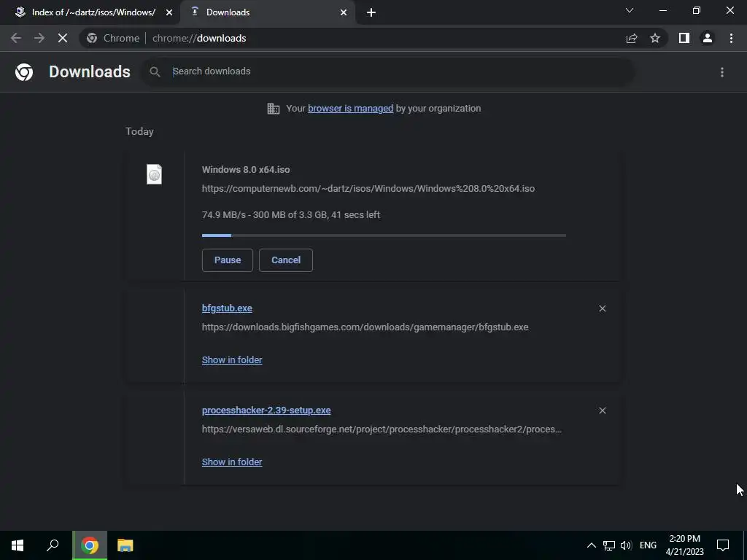This screenshot has height=560, width=747.
Task: Remove bfgstub.exe from the list
Action: tap(602, 308)
